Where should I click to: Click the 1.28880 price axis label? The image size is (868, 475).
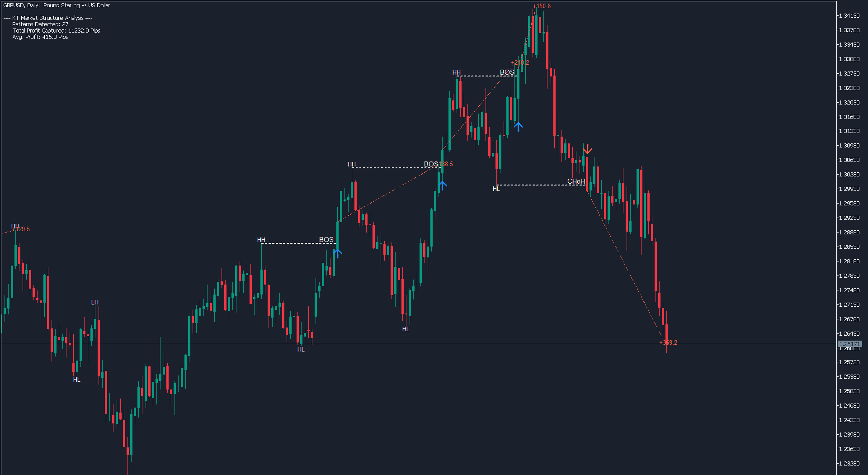(849, 233)
